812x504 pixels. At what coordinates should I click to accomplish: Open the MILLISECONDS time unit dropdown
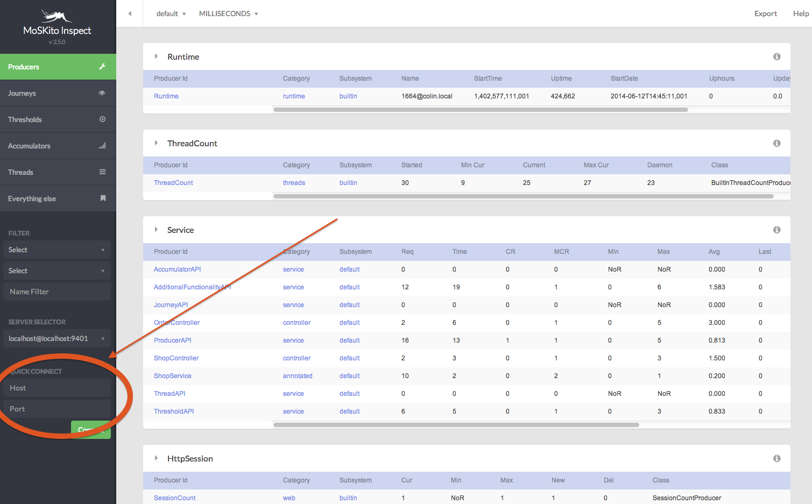(228, 13)
